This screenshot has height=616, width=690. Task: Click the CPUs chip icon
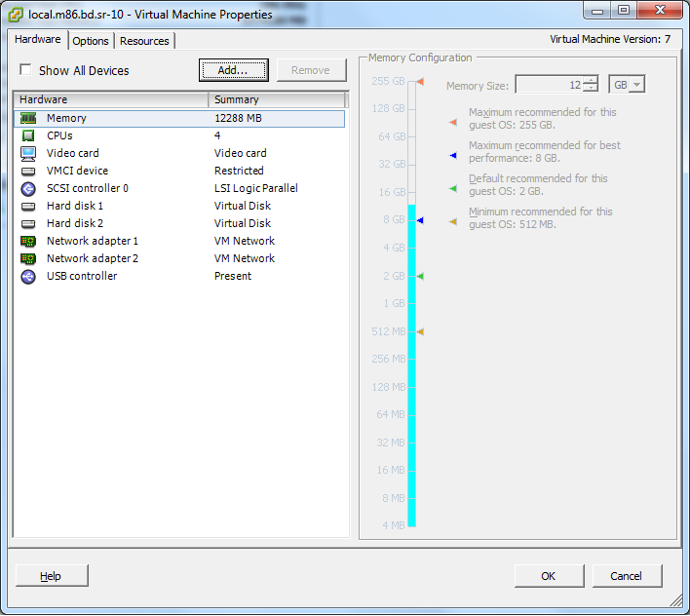click(x=28, y=135)
